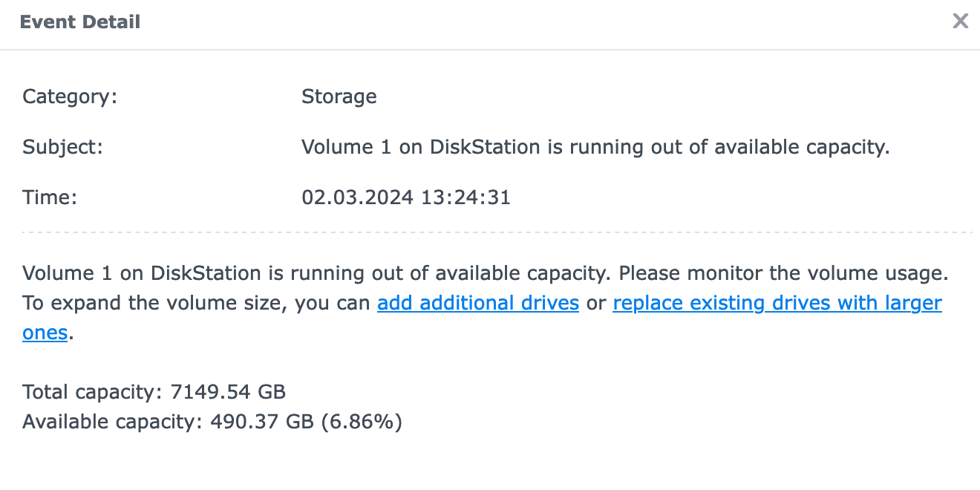Viewport: 980px width, 490px height.
Task: Click the "Time:" field label
Action: coord(50,197)
